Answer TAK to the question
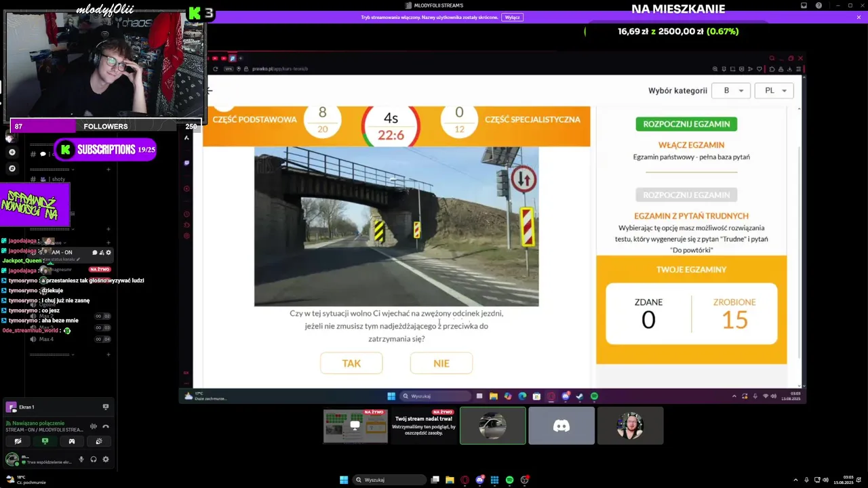868x488 pixels. click(351, 363)
